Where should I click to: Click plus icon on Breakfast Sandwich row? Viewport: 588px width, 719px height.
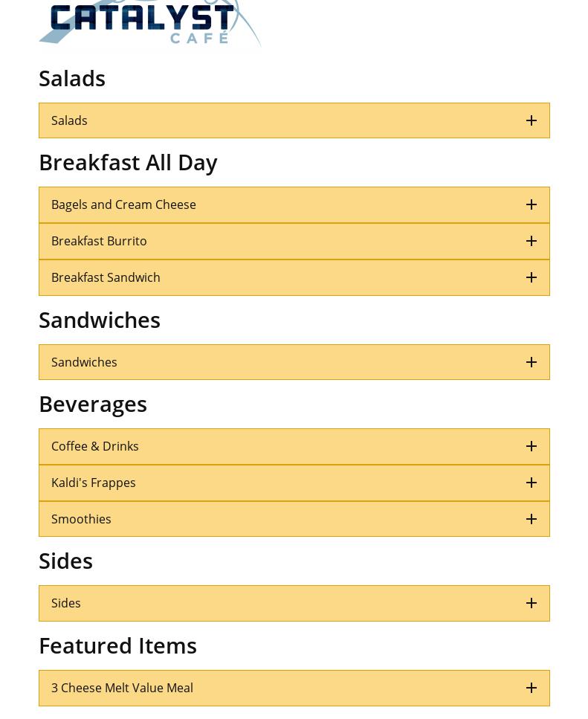coord(532,277)
